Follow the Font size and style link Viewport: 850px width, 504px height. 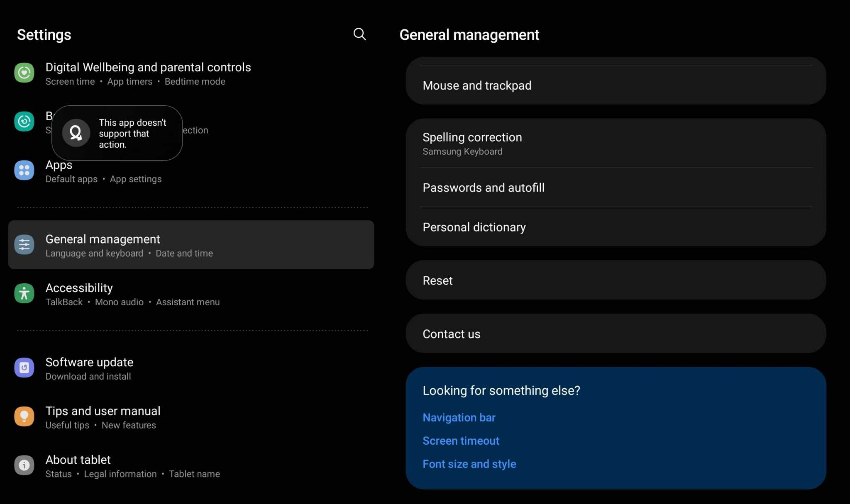[x=469, y=464]
